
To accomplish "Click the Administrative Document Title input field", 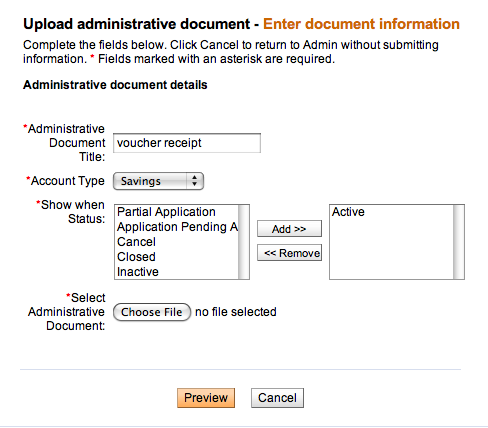I will tap(187, 143).
